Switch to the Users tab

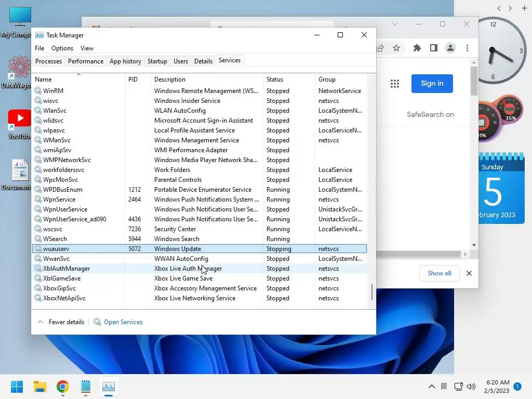(180, 61)
